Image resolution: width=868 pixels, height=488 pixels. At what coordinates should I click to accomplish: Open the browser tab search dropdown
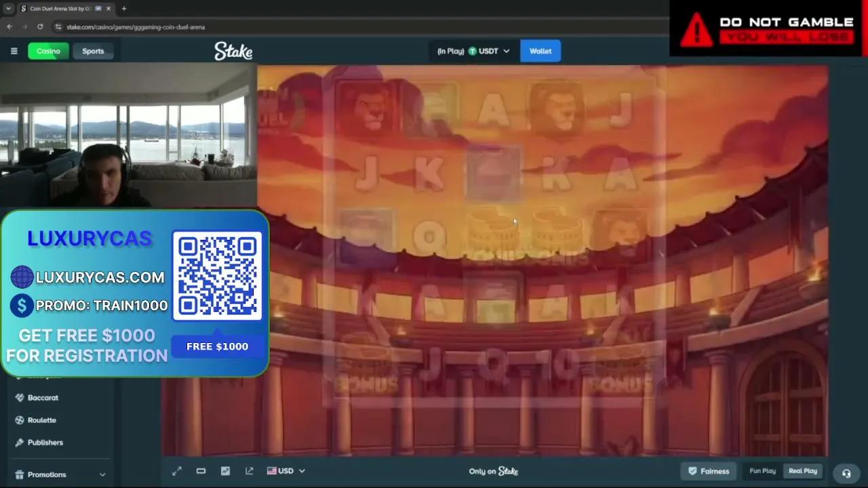(x=8, y=8)
